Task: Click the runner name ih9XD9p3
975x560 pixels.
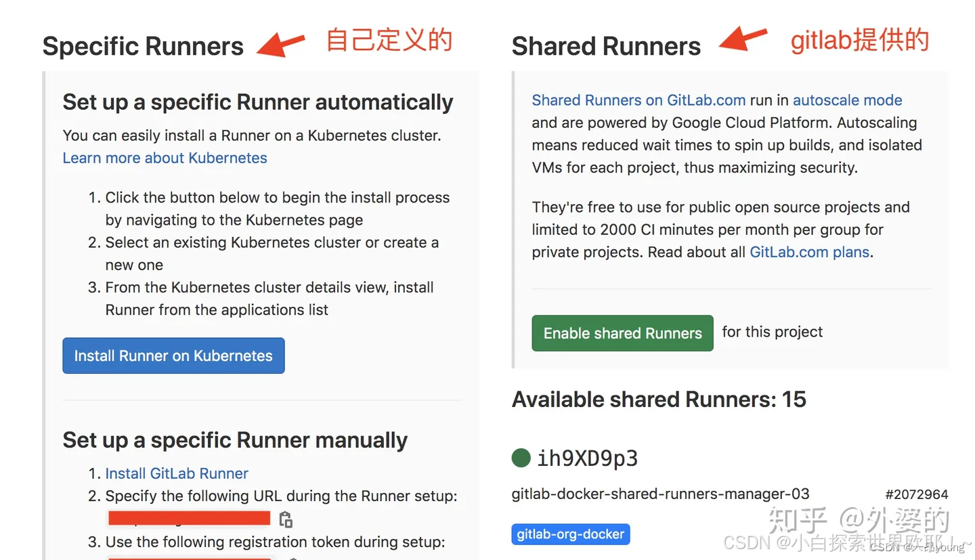Action: point(587,458)
